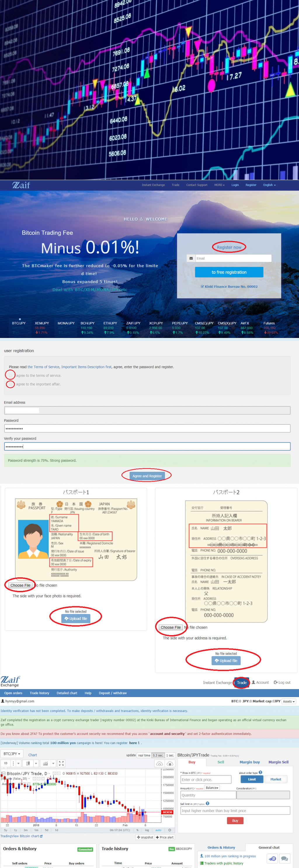Select '1 sec.' update interval
This screenshot has width=299, height=868.
[170, 755]
